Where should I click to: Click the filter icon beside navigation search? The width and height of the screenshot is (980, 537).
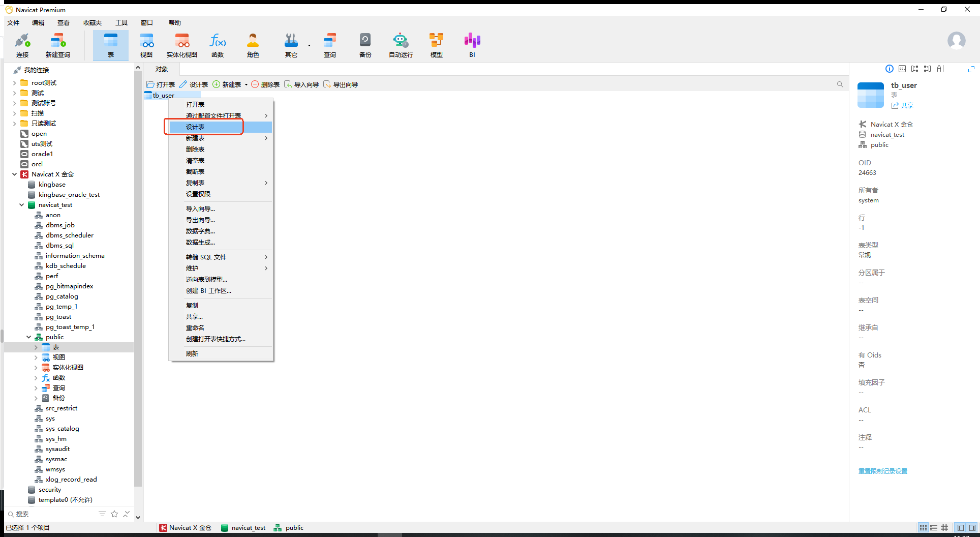pyautogui.click(x=102, y=514)
